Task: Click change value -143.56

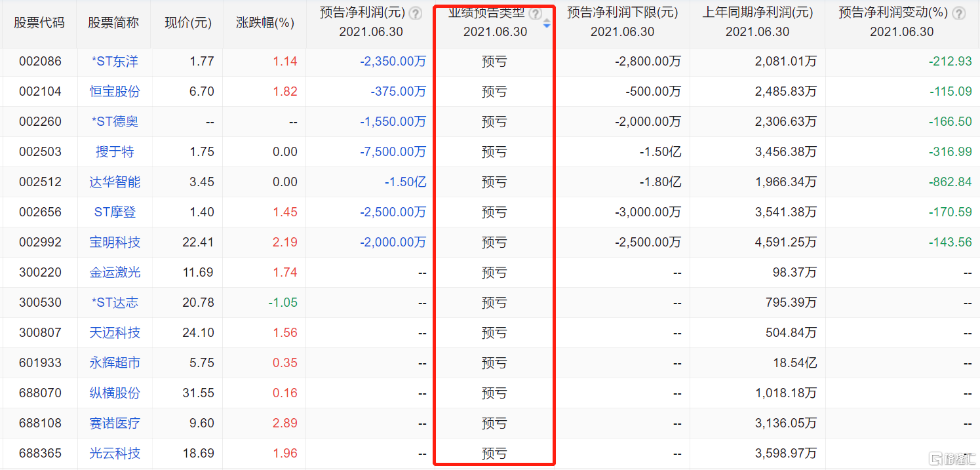Action: pos(950,243)
